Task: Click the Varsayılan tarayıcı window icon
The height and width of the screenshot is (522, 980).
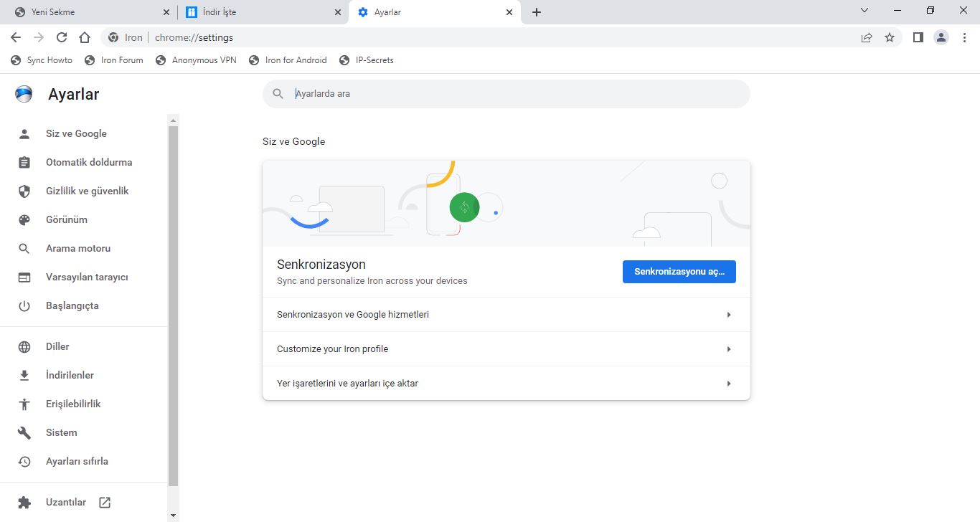Action: click(24, 277)
